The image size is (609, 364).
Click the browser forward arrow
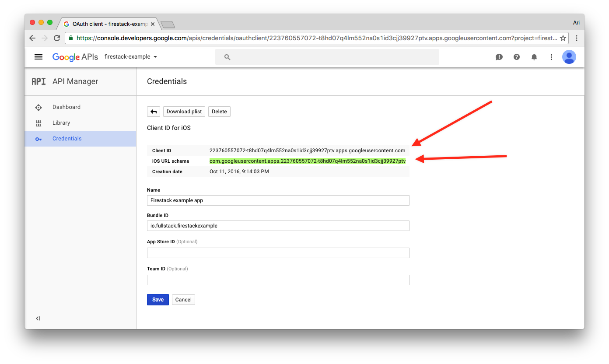click(x=44, y=38)
